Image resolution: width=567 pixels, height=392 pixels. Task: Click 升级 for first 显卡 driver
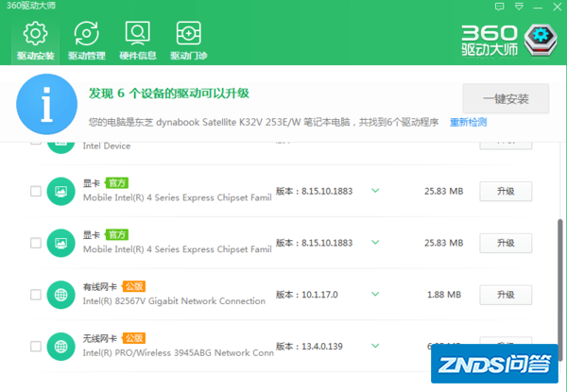[x=506, y=191]
